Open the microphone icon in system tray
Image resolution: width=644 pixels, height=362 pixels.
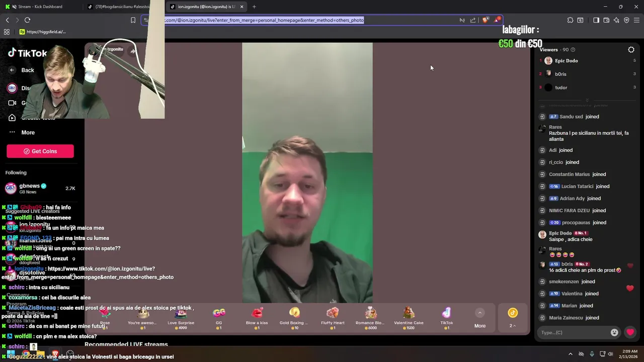(592, 354)
